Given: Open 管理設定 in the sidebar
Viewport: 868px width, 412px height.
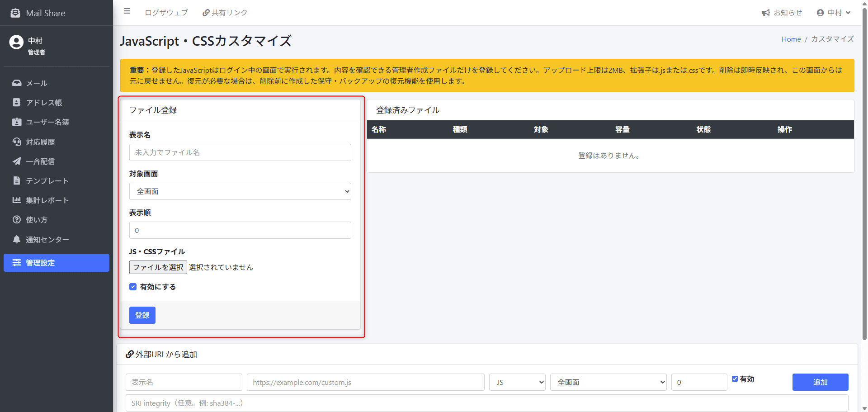Looking at the screenshot, I should click(57, 263).
